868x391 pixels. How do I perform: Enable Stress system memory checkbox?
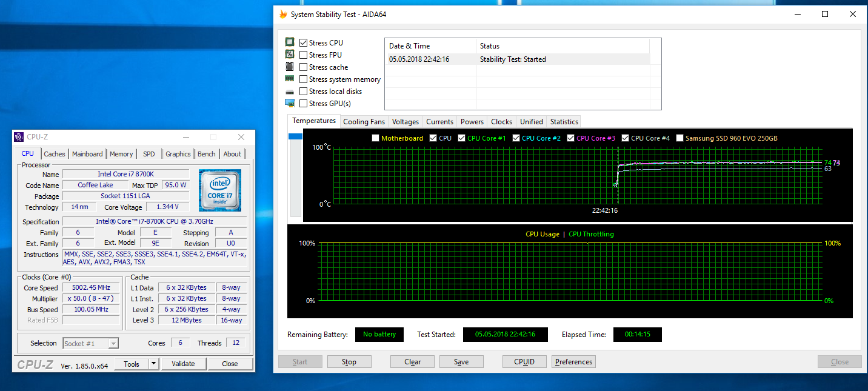[x=303, y=79]
